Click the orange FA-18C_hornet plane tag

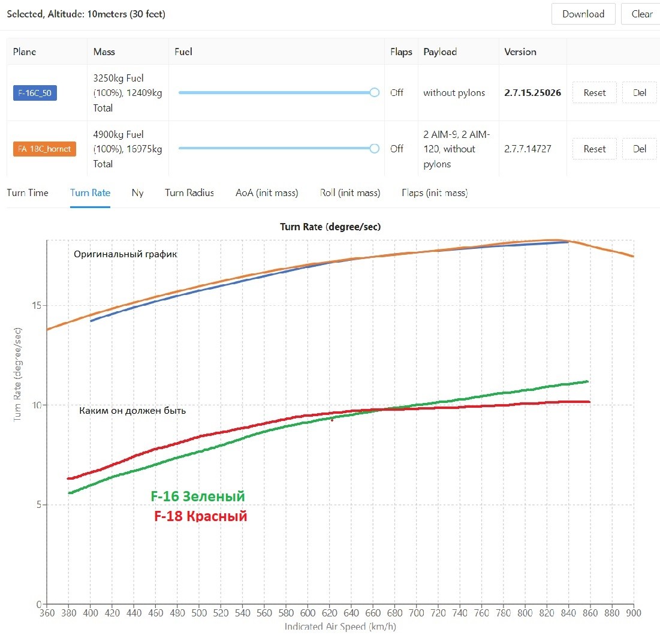[x=44, y=149]
